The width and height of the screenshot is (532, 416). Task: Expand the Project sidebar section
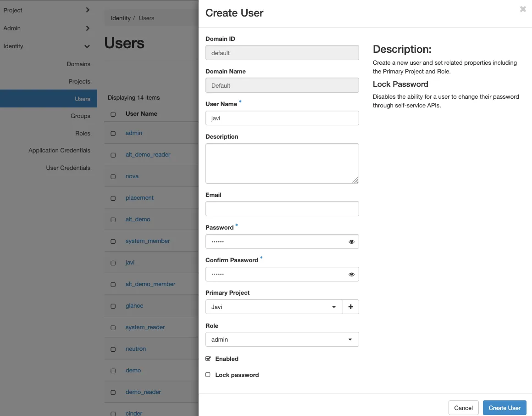point(48,10)
